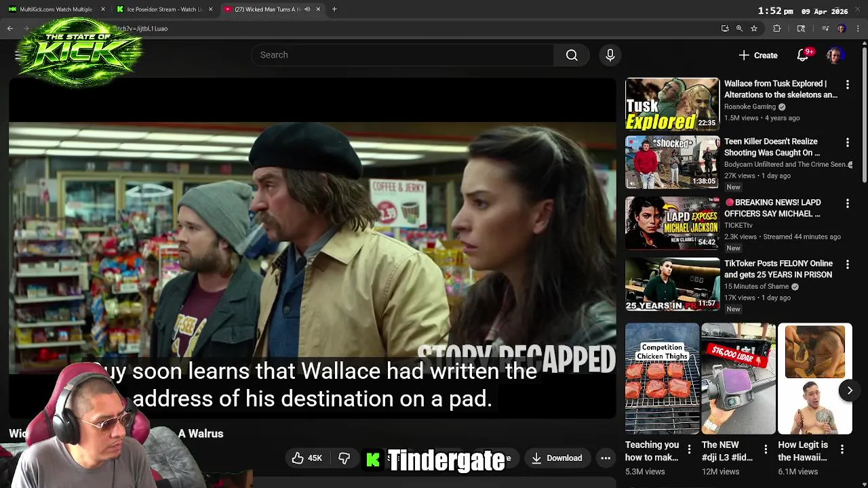The width and height of the screenshot is (868, 488).
Task: Go back with the browser back arrow
Action: pyautogui.click(x=10, y=28)
